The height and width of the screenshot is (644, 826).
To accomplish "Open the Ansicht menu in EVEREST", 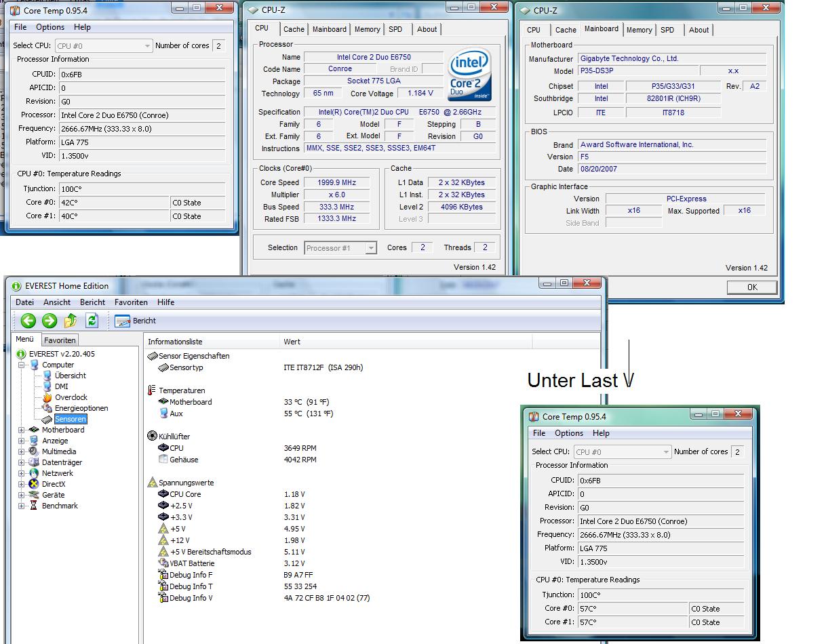I will point(57,302).
